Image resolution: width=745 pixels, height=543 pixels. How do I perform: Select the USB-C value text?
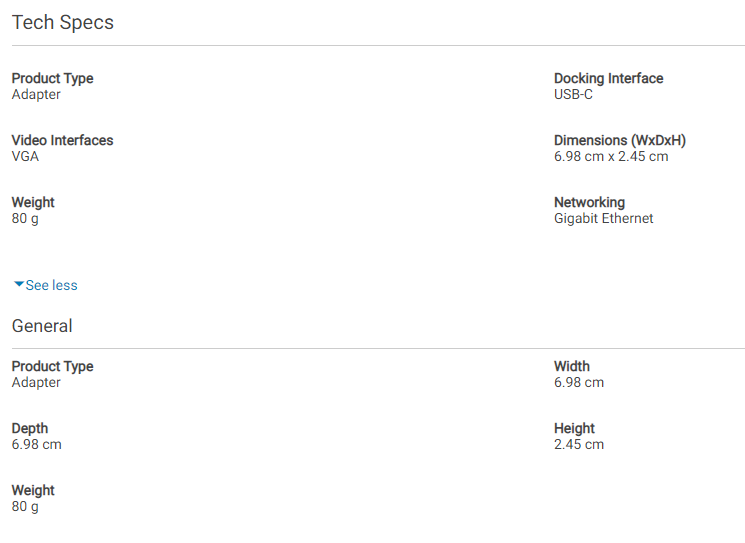pos(573,95)
